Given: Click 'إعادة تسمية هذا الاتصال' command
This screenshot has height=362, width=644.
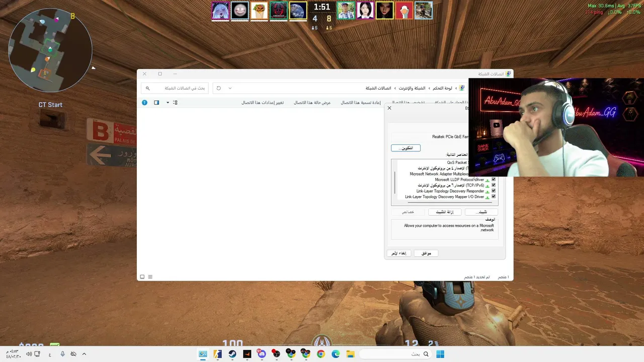Looking at the screenshot, I should (361, 103).
